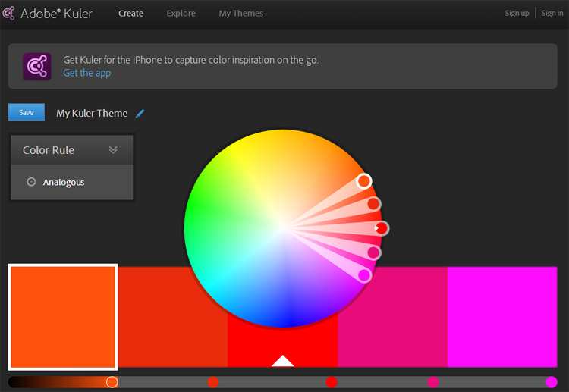Select the bright magenta color swatch
Viewport: 569px width, 392px height.
tap(502, 317)
